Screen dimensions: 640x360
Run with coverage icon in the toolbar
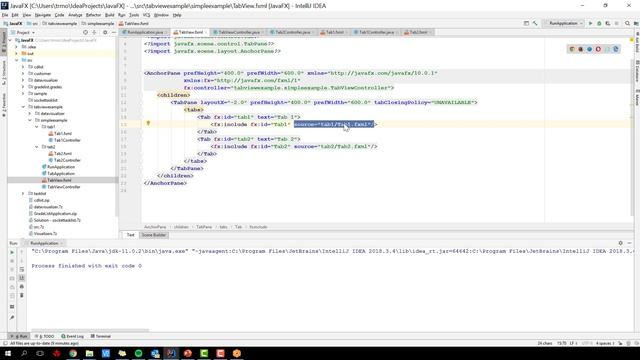pos(608,24)
